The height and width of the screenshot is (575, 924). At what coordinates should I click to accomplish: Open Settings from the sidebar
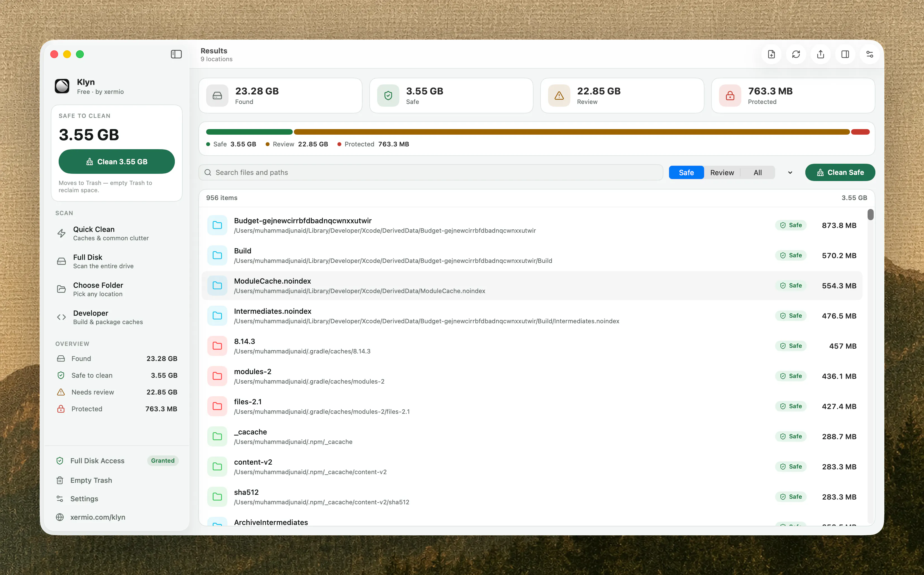[x=84, y=498]
